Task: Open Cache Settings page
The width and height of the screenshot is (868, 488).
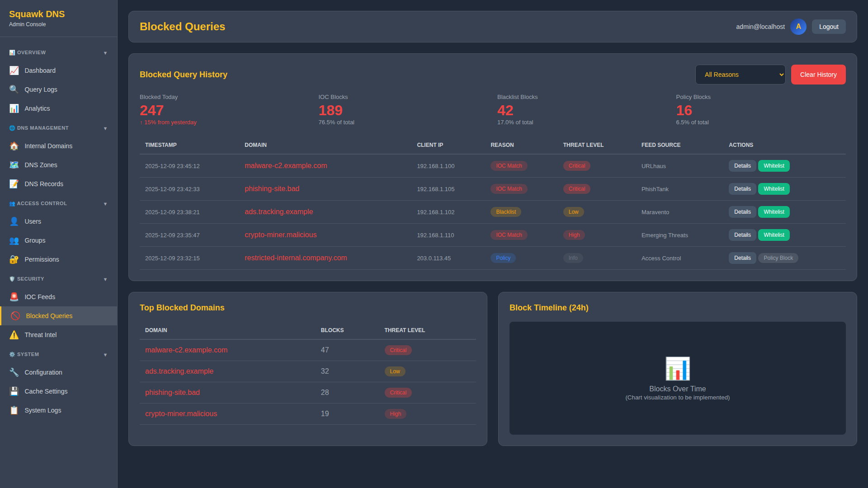Action: click(x=59, y=391)
